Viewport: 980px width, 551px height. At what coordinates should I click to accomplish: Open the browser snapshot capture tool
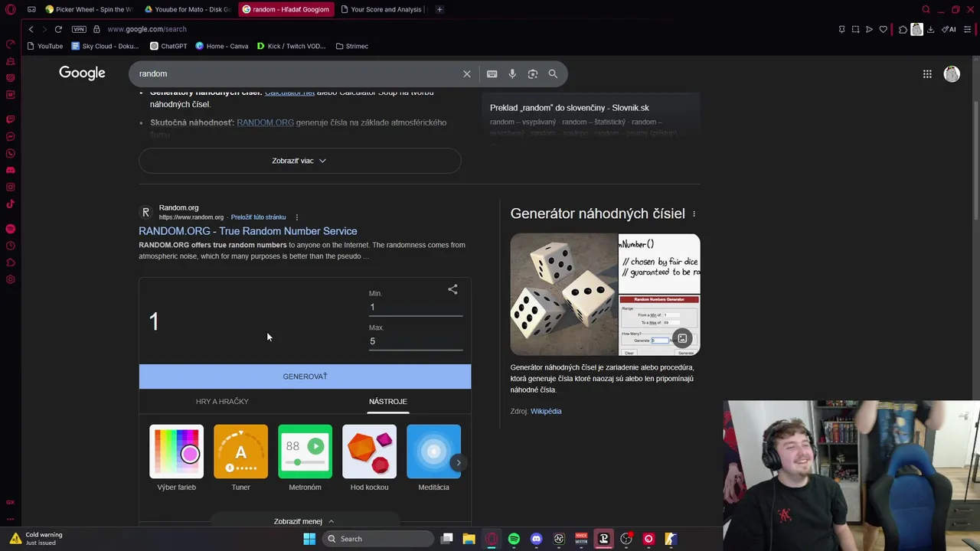tap(855, 29)
